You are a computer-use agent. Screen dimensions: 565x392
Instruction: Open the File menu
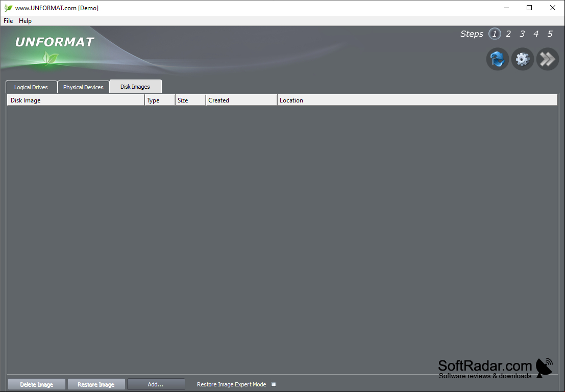point(8,21)
